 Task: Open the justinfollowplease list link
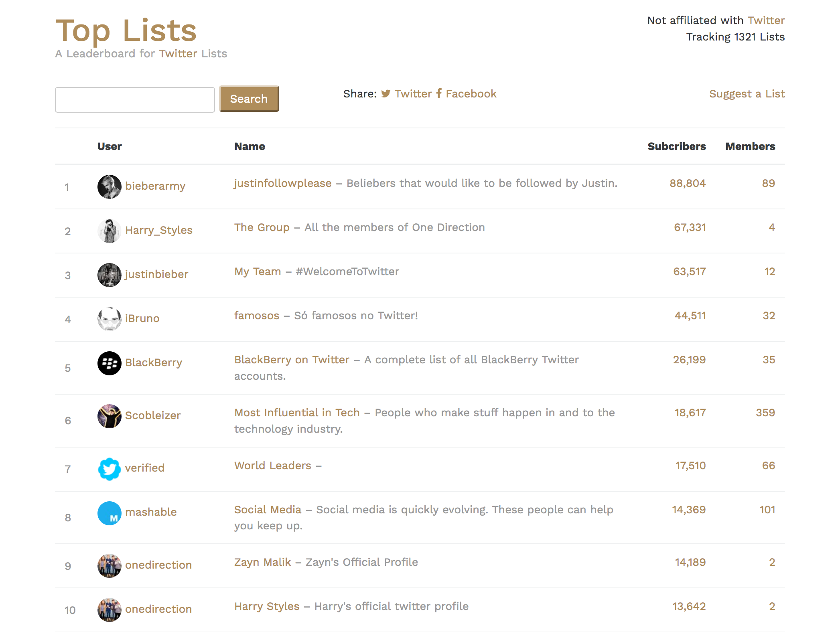pyautogui.click(x=283, y=183)
